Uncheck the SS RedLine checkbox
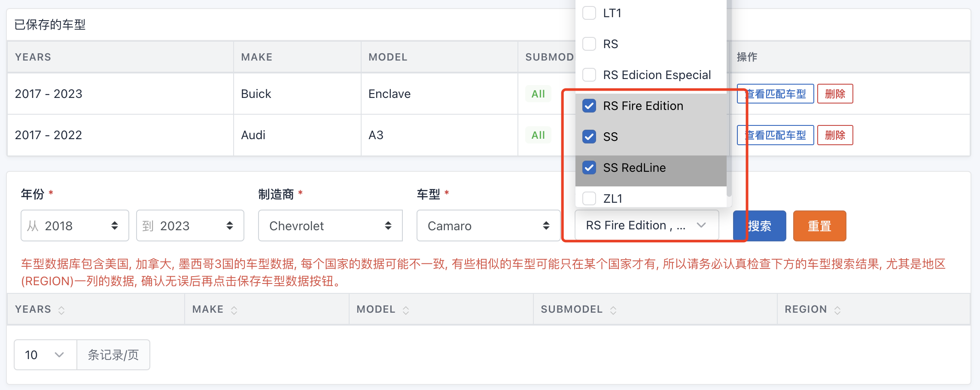The height and width of the screenshot is (390, 980). coord(589,168)
